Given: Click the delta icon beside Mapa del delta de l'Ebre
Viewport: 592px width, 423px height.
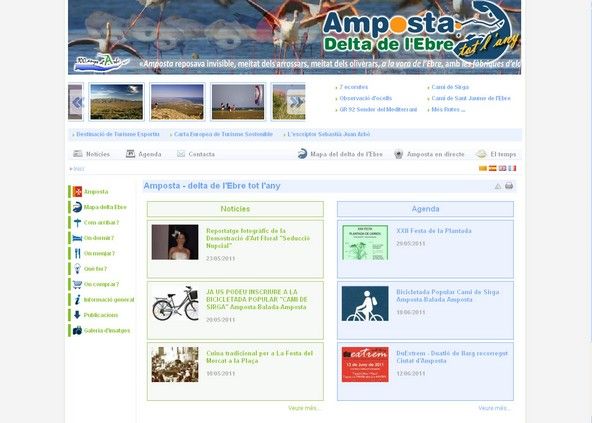Looking at the screenshot, I should (302, 154).
